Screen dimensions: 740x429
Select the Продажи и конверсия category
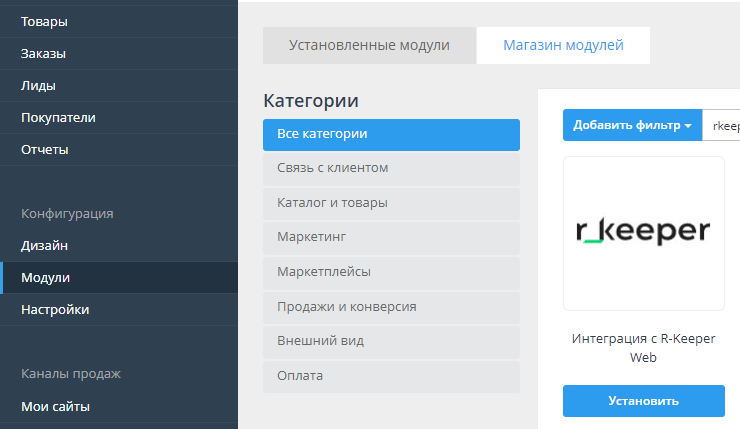[x=391, y=307]
